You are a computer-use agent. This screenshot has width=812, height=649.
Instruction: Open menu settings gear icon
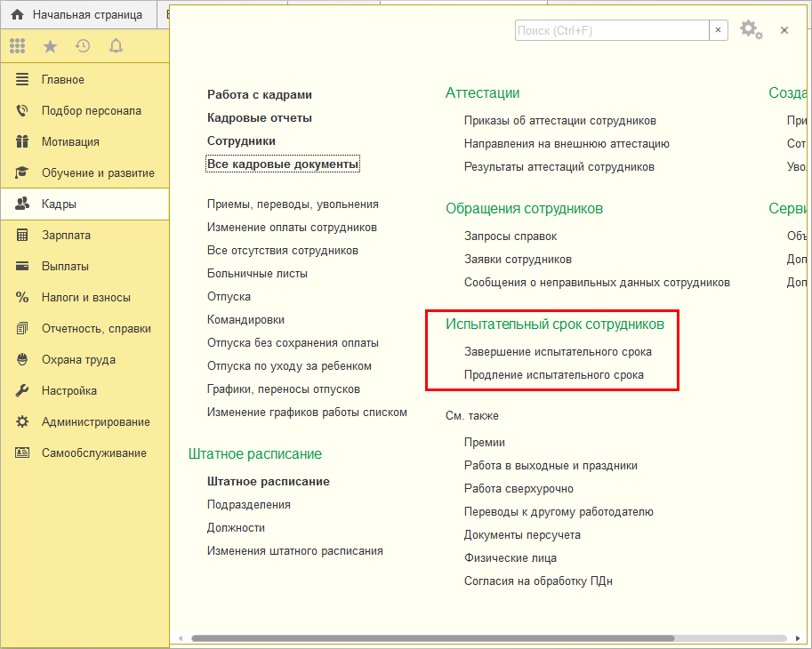750,30
